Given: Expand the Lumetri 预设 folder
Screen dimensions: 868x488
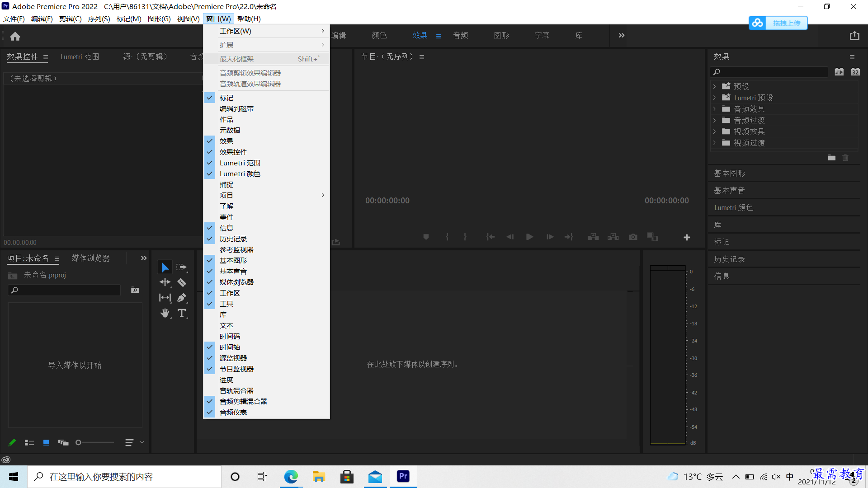Looking at the screenshot, I should (x=714, y=98).
